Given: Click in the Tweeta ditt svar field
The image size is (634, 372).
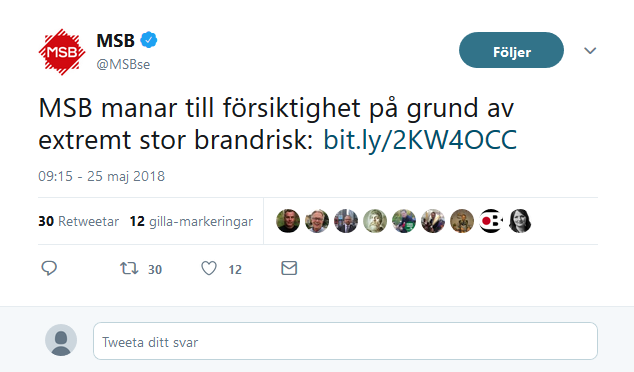Looking at the screenshot, I should click(x=345, y=341).
